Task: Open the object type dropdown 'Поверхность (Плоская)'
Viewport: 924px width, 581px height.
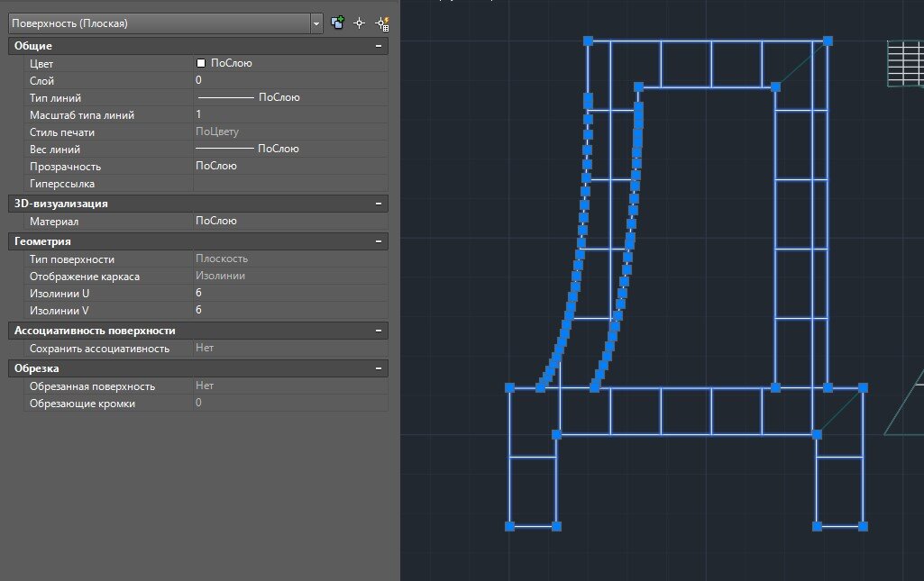Action: tap(166, 23)
